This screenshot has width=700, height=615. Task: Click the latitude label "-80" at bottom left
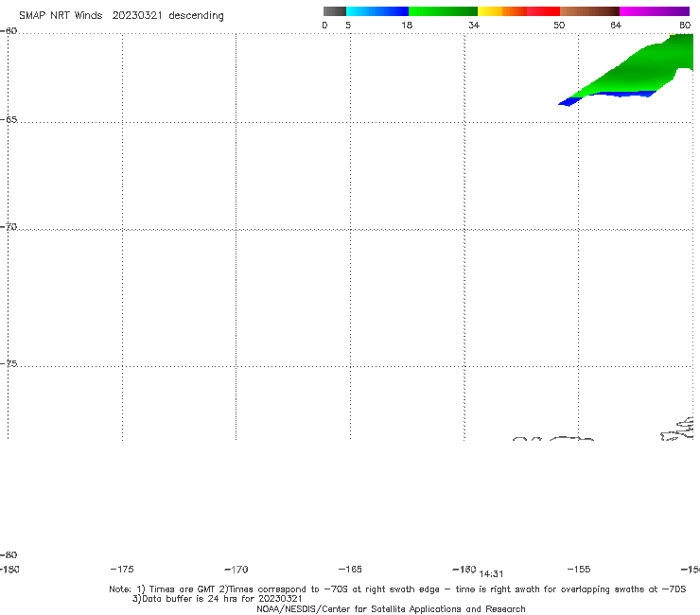click(9, 554)
